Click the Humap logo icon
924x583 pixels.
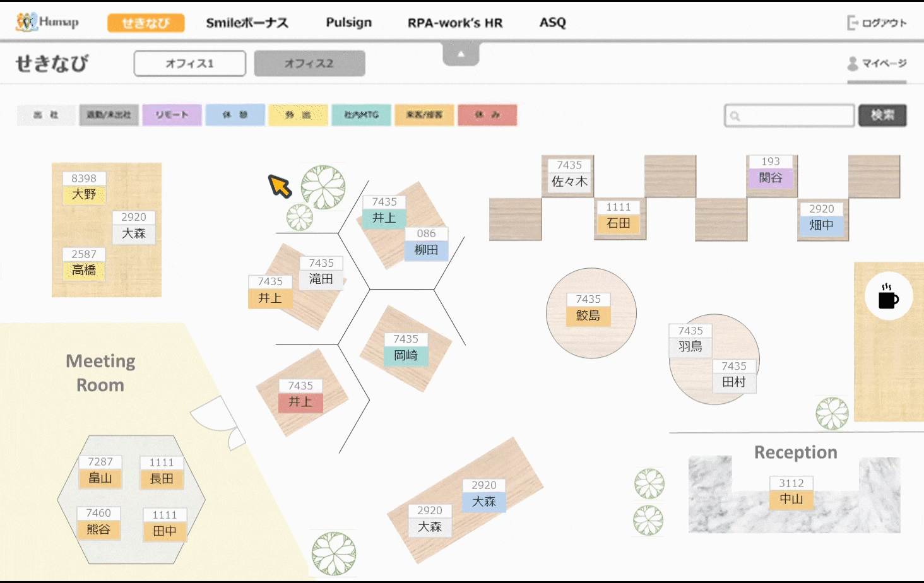[26, 22]
